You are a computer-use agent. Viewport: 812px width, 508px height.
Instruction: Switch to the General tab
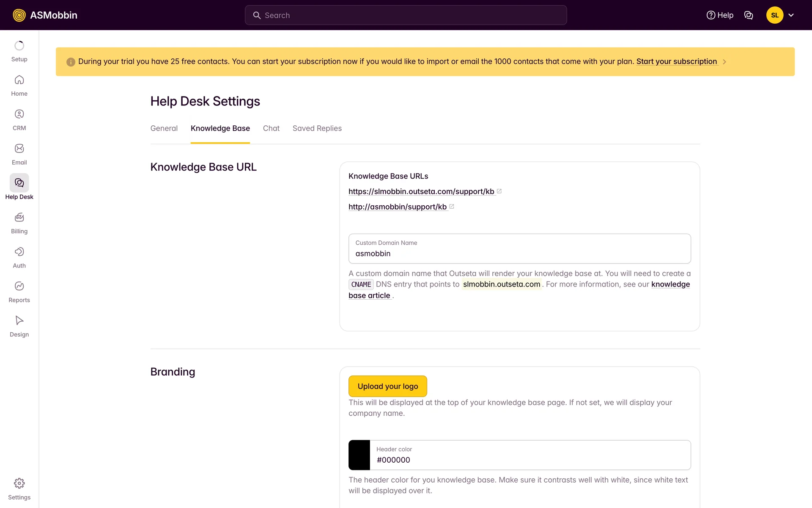coord(164,128)
